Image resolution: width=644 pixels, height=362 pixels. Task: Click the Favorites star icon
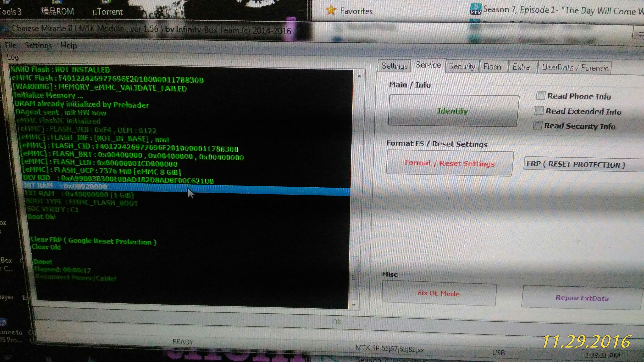[x=331, y=10]
